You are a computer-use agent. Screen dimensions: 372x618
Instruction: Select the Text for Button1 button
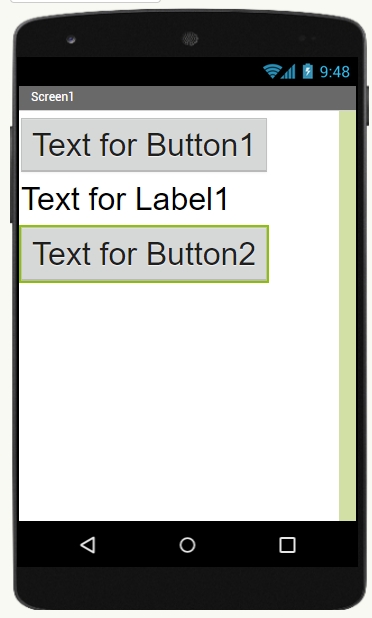[144, 145]
